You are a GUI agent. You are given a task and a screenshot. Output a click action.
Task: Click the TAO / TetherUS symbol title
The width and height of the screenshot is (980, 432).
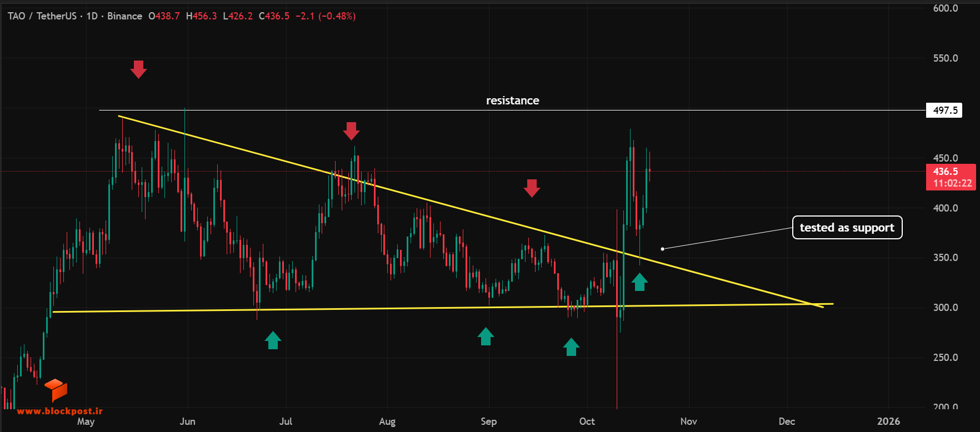[x=42, y=16]
